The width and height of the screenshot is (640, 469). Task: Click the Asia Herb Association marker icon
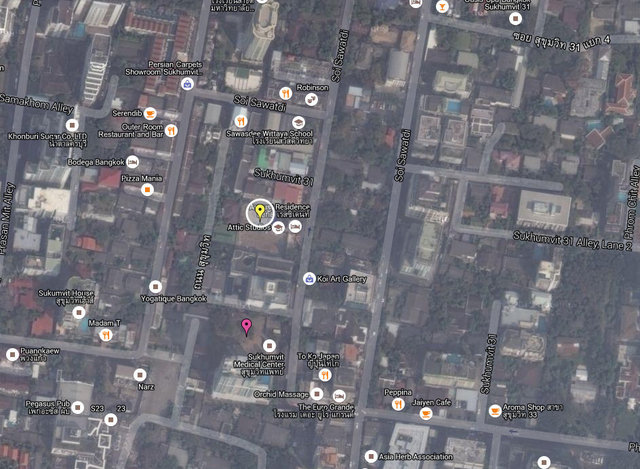pyautogui.click(x=371, y=456)
